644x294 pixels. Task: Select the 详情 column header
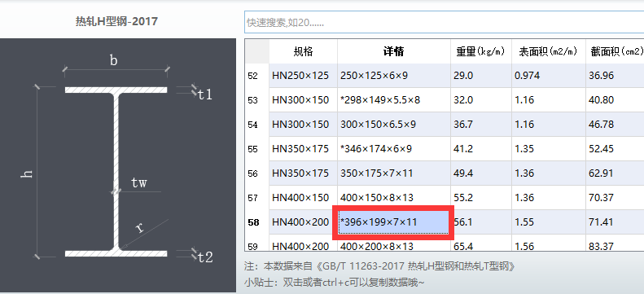pyautogui.click(x=394, y=51)
